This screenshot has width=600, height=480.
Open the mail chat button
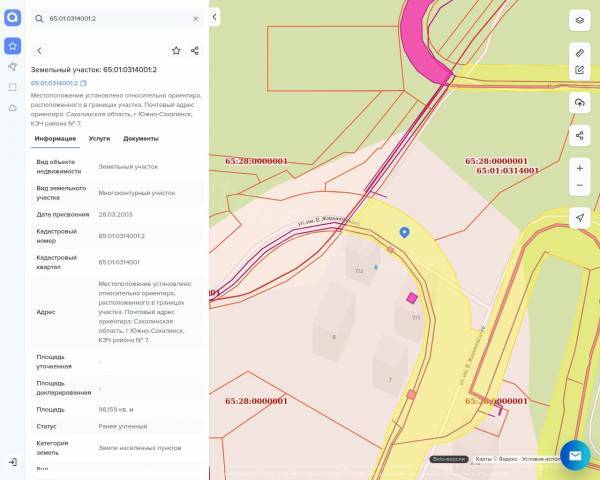[575, 455]
